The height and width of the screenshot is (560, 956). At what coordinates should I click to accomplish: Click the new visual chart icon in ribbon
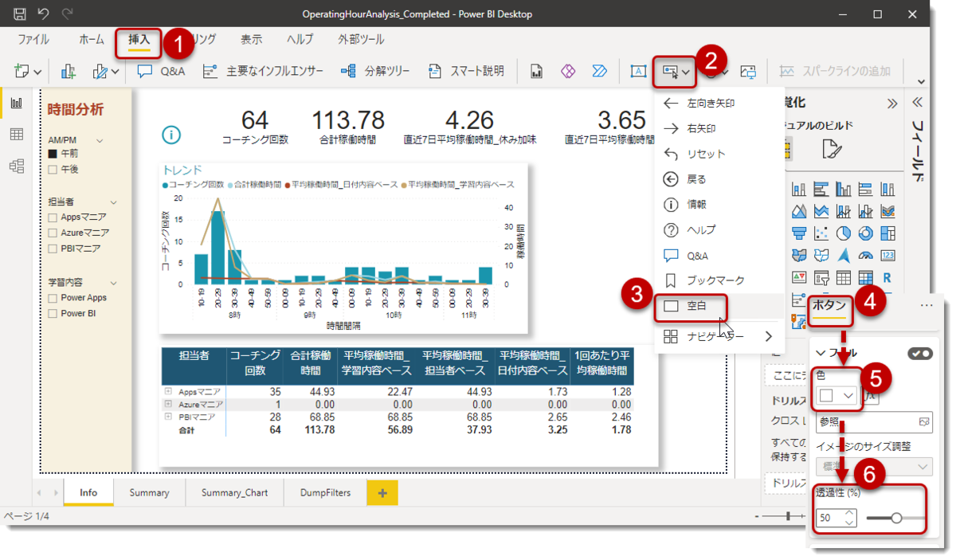point(69,72)
